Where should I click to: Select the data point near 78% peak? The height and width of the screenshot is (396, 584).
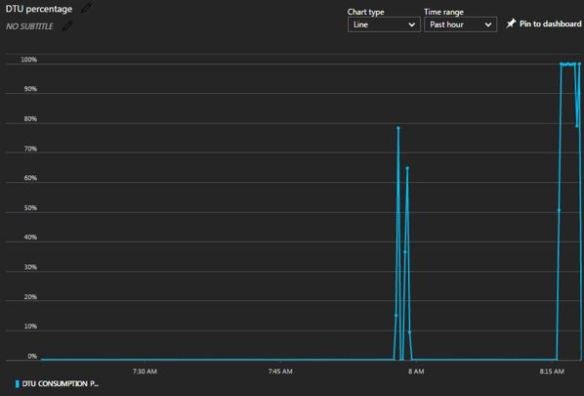coord(398,128)
